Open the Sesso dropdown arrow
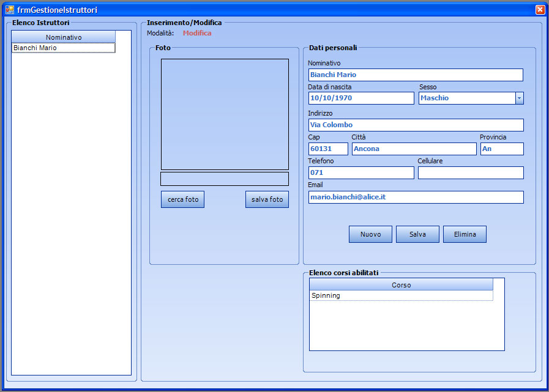549x392 pixels. 519,98
